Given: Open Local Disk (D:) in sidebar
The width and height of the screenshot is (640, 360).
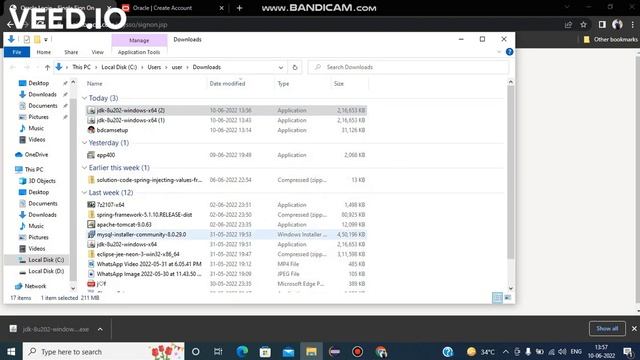Looking at the screenshot, I should point(46,271).
